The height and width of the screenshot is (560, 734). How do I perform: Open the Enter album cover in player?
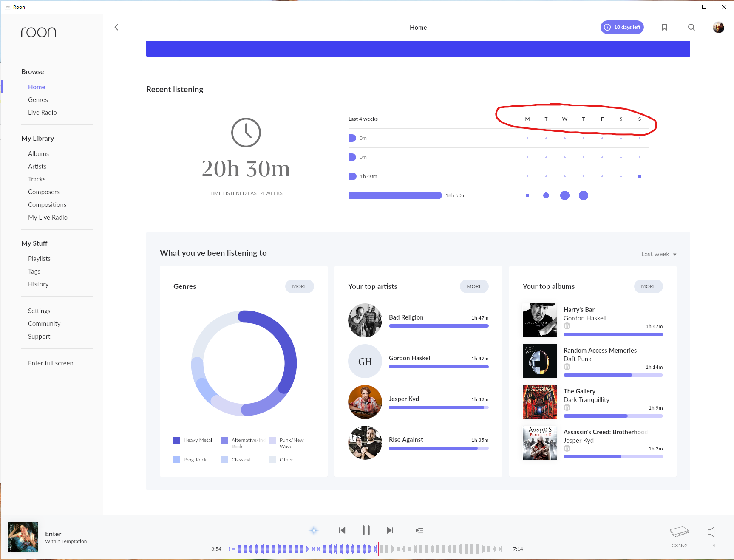pos(23,537)
